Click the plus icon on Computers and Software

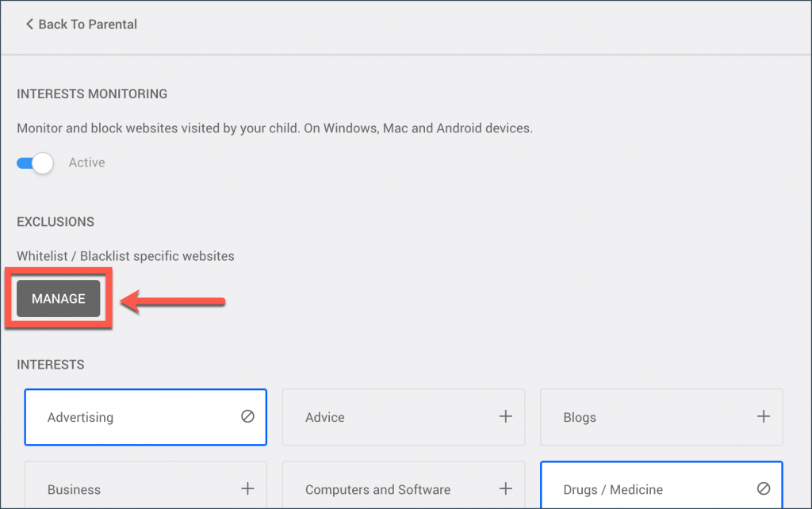(505, 488)
